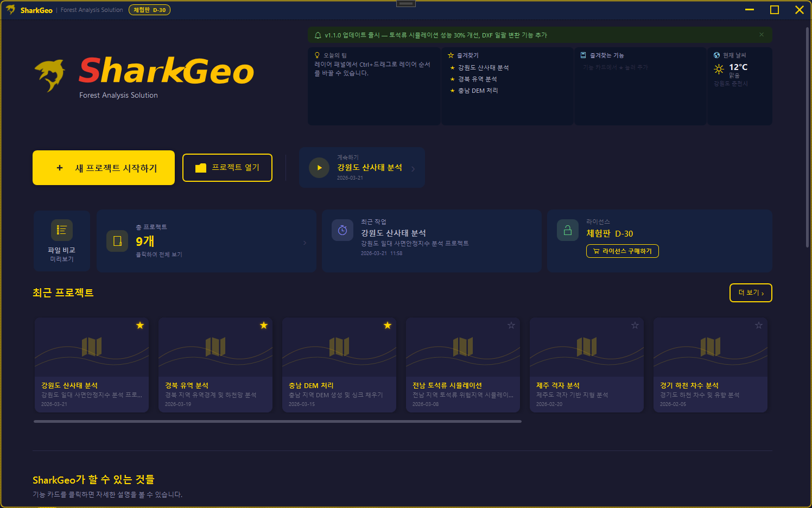Click map icon on 제주 격자 분석 card
The width and height of the screenshot is (812, 508).
(x=587, y=347)
